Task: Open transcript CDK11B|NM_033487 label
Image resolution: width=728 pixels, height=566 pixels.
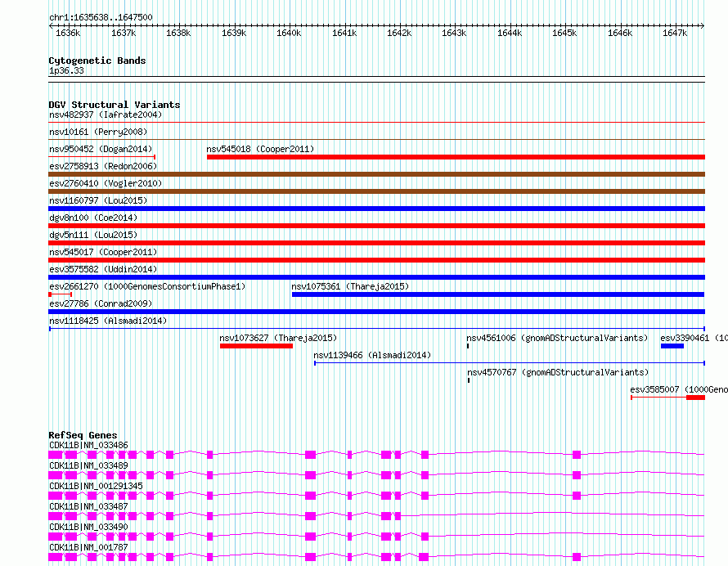Action: coord(88,506)
